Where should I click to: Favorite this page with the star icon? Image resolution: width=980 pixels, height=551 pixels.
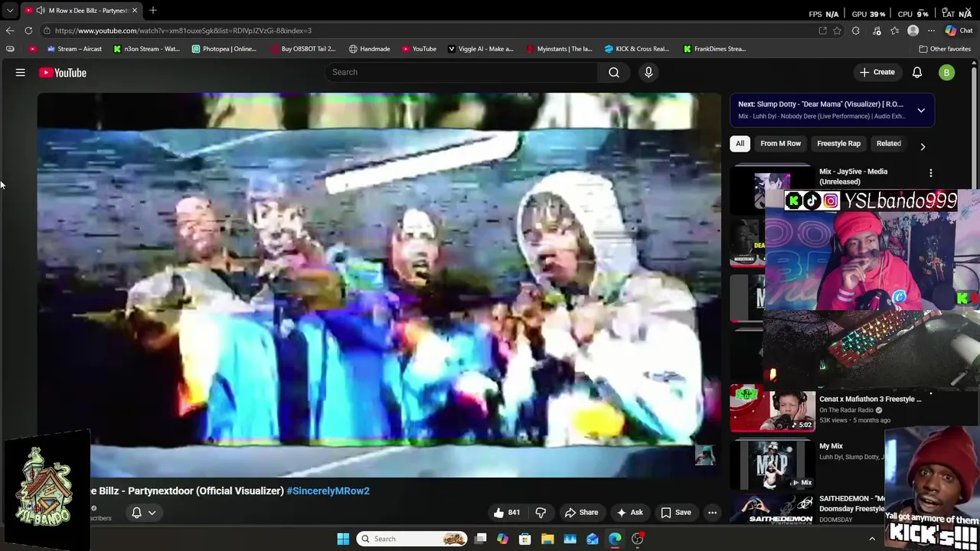pyautogui.click(x=838, y=31)
